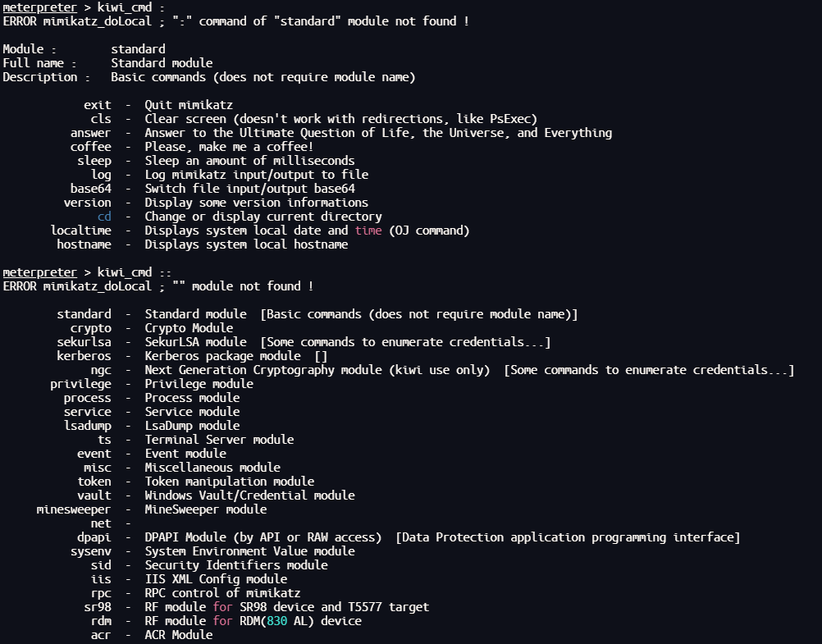822x644 pixels.
Task: Click the text "ACR Module"
Action: coord(178,635)
